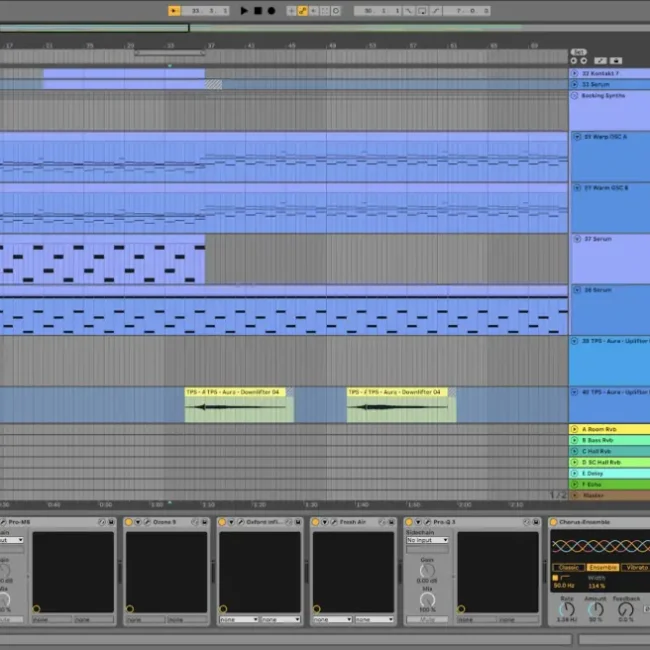650x650 pixels.
Task: Toggle the Automation Arm button
Action: [x=301, y=10]
